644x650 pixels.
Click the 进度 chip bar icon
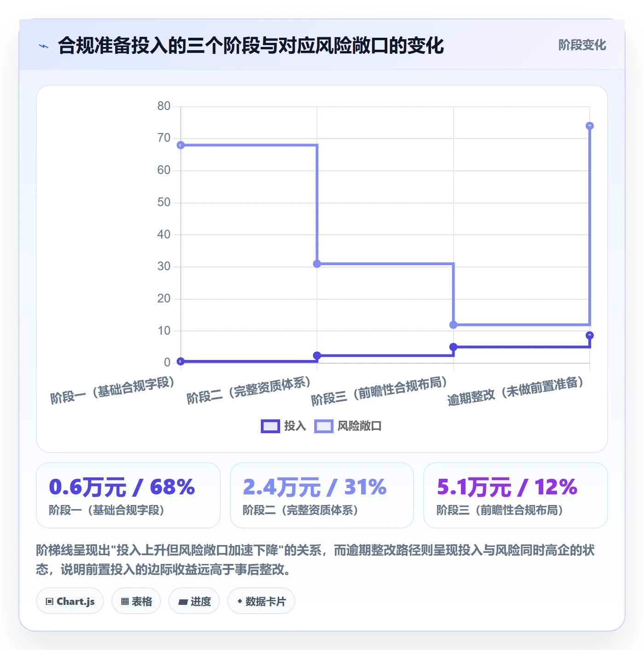pyautogui.click(x=183, y=602)
